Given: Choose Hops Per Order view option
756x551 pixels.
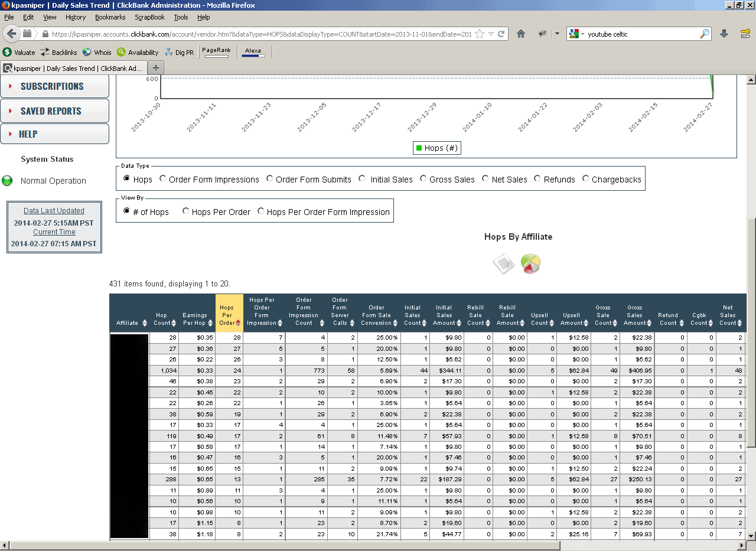Looking at the screenshot, I should (186, 211).
